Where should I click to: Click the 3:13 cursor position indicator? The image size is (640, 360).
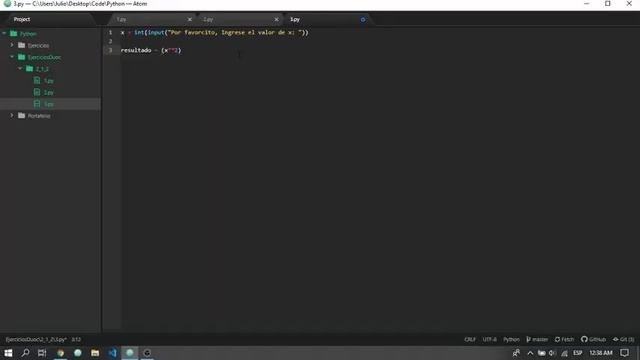76,340
